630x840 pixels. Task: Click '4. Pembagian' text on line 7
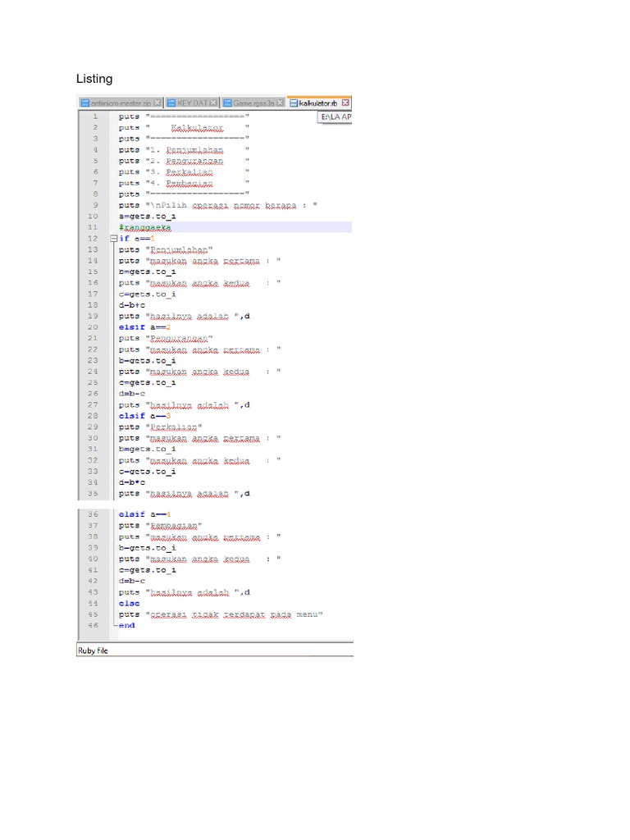click(x=181, y=183)
